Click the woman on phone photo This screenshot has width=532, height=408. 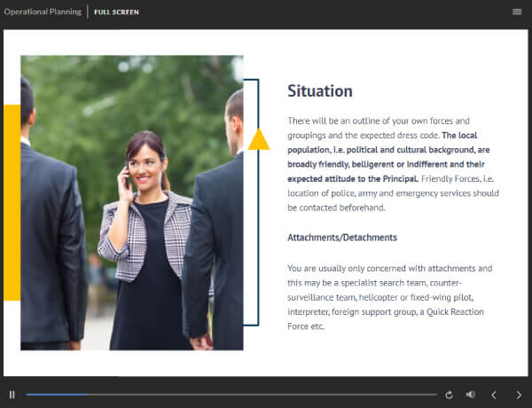[132, 202]
